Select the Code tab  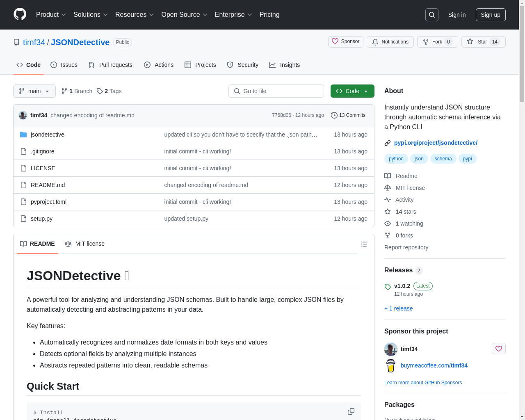click(29, 65)
